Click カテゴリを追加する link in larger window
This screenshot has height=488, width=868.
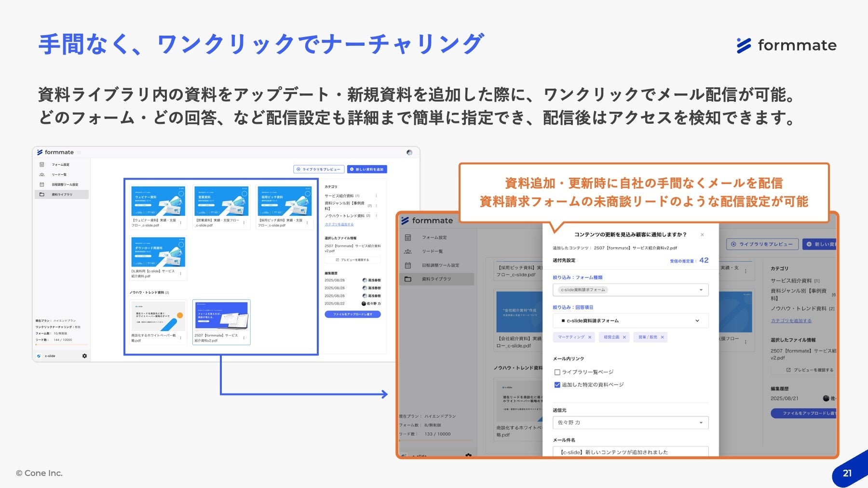(791, 321)
